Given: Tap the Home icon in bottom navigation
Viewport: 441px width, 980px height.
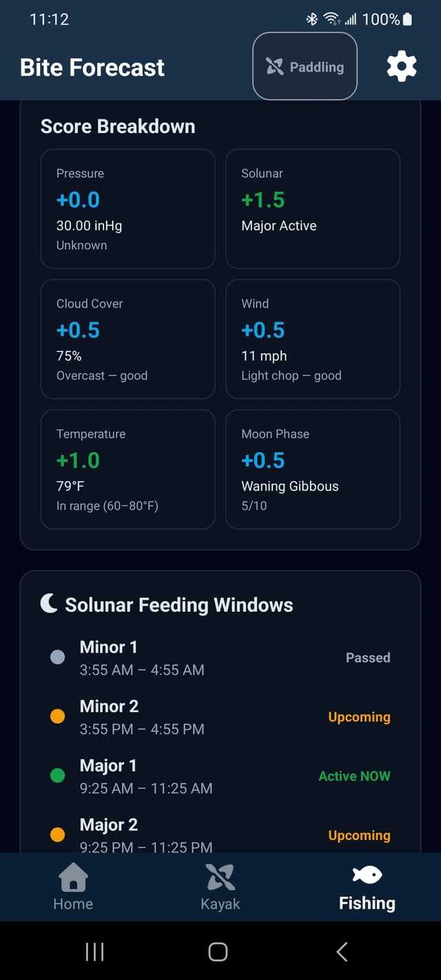Looking at the screenshot, I should [72, 873].
